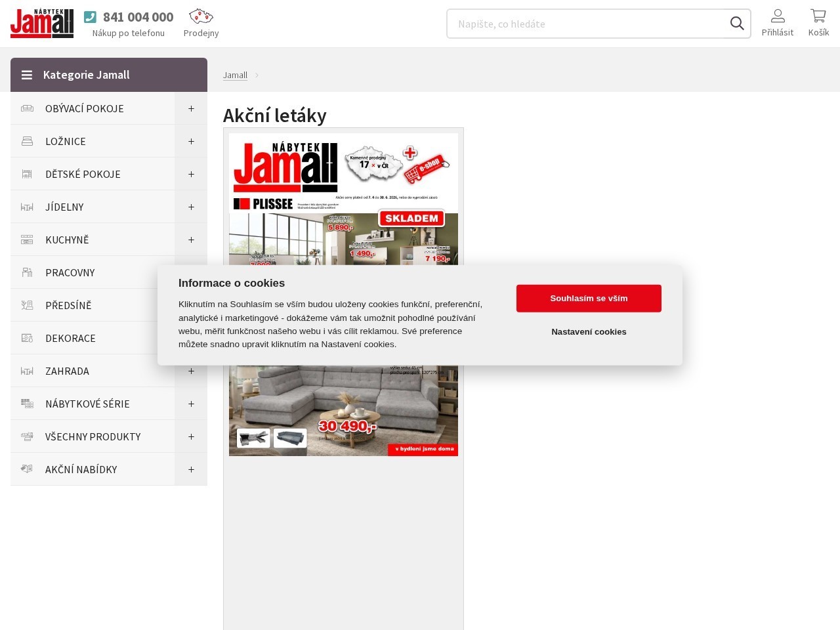Screen dimensions: 840x630
Task: Click the dining table icon for Jídelny
Action: coord(27,207)
